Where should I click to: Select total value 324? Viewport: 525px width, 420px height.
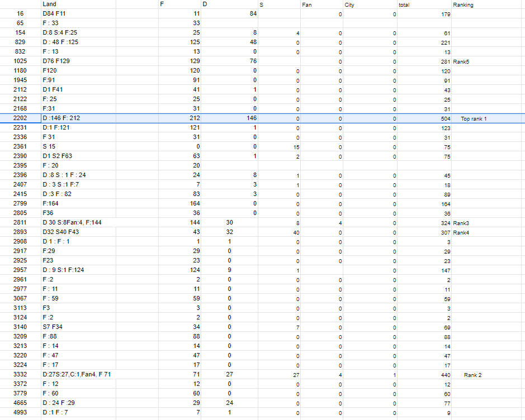[x=424, y=223]
